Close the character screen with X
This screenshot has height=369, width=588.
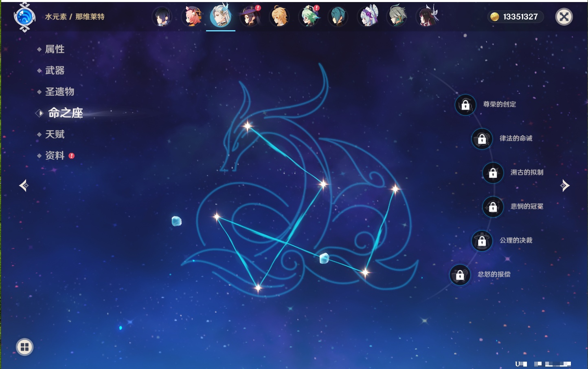[x=564, y=17]
